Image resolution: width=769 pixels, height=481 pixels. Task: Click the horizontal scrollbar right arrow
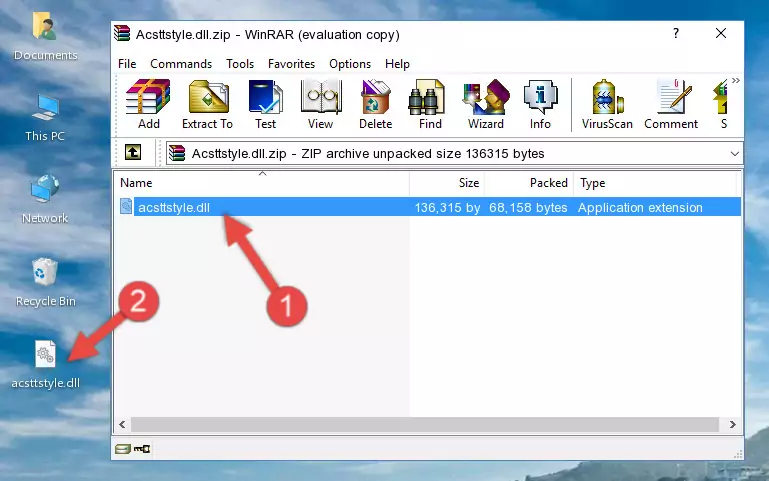coord(732,425)
